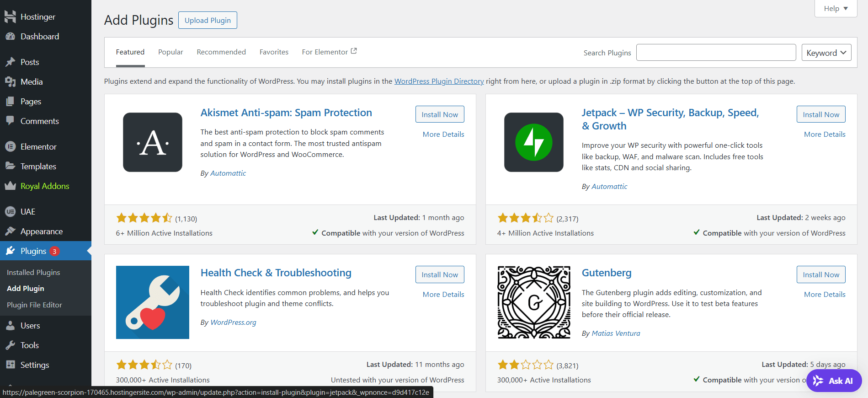Click the Royal Addons crown icon
This screenshot has height=398, width=868.
point(10,186)
